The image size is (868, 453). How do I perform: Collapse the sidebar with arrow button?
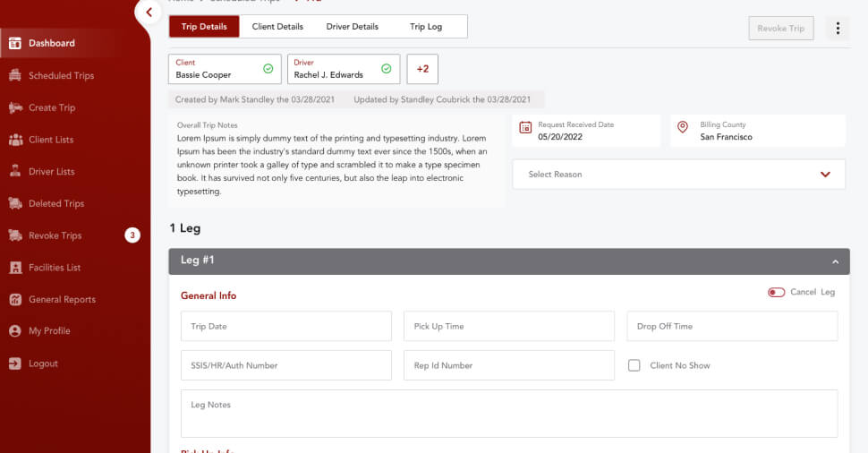click(x=149, y=13)
